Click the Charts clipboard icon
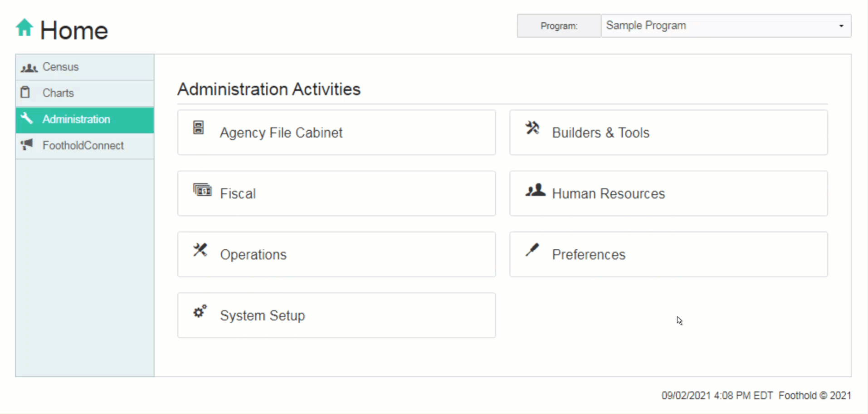868x414 pixels. coord(26,93)
